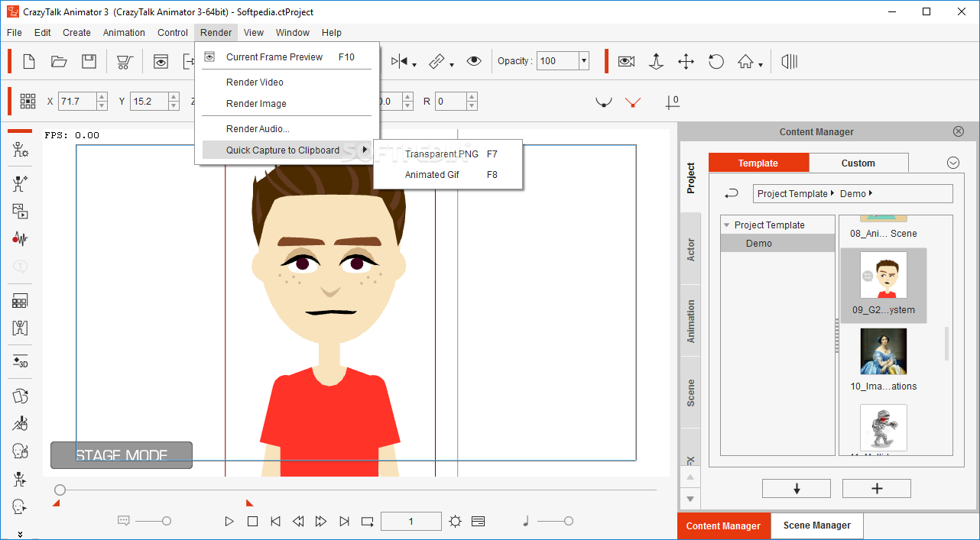
Task: Click the down-arrow apply button
Action: point(796,489)
